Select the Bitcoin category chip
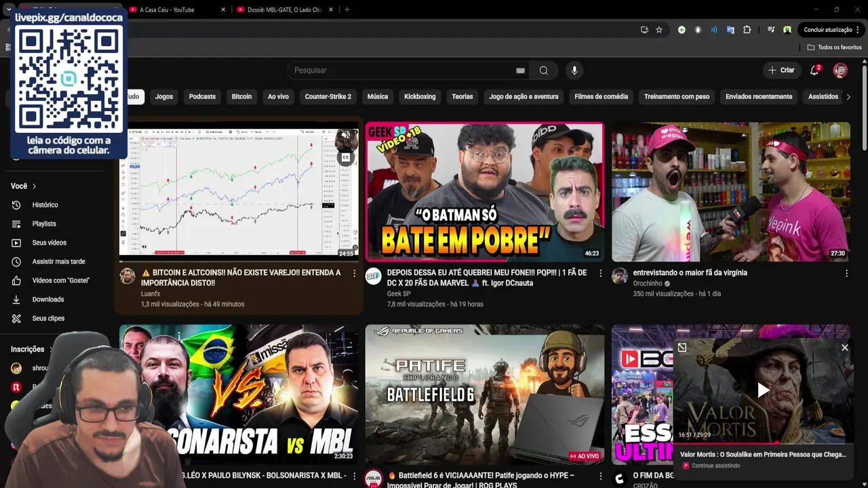868x488 pixels. click(241, 97)
